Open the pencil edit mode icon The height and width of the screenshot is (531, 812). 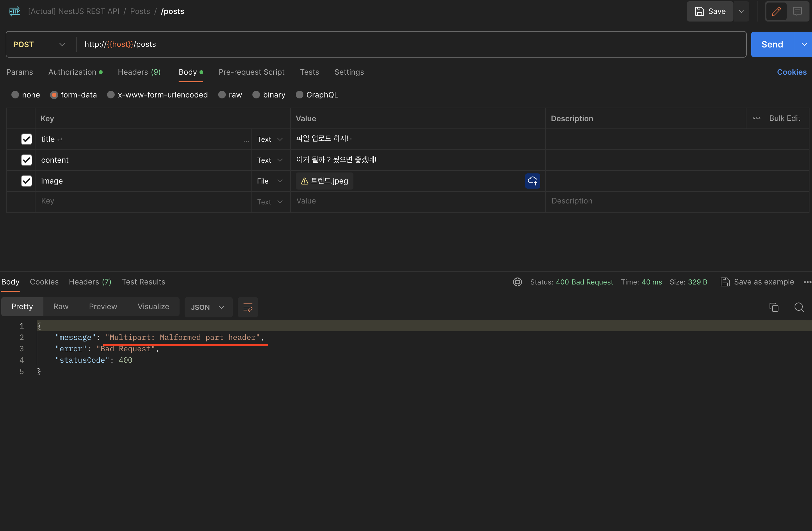click(x=776, y=11)
